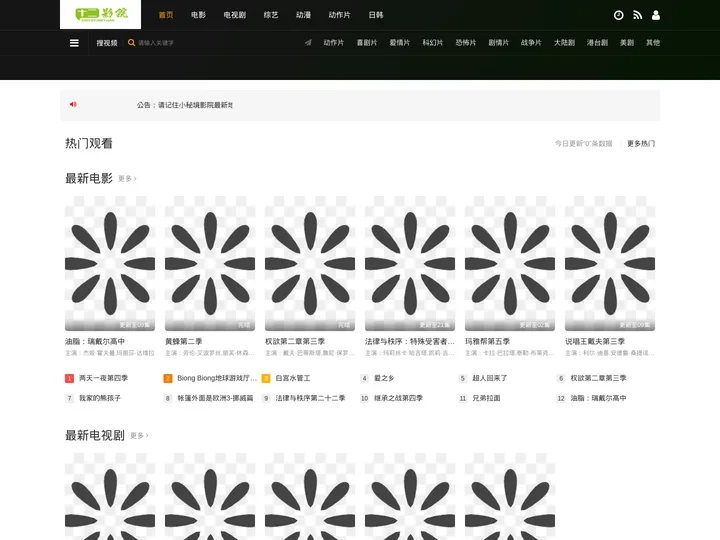Open the 法律与秩序：特殊受害者 poster thumbnail

410,264
